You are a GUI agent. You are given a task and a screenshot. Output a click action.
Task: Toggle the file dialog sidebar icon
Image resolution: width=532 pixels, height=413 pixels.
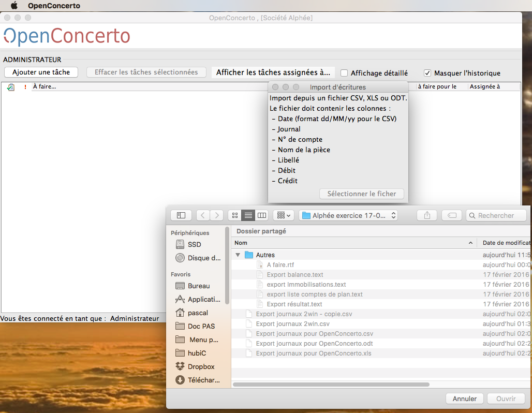tap(181, 215)
